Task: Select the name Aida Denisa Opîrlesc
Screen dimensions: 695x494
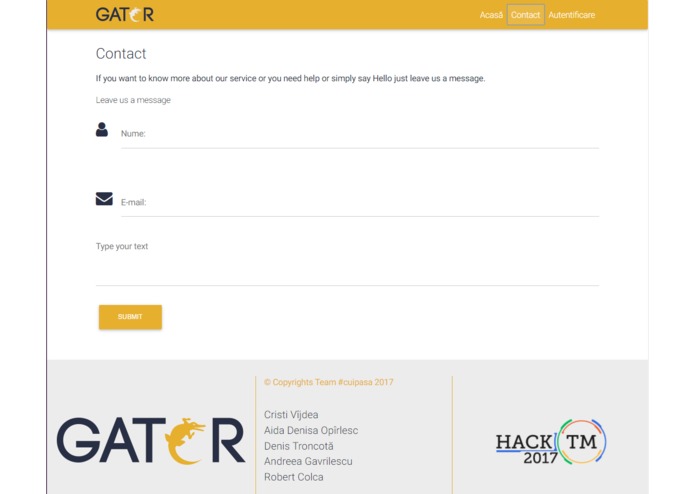Action: coord(311,430)
